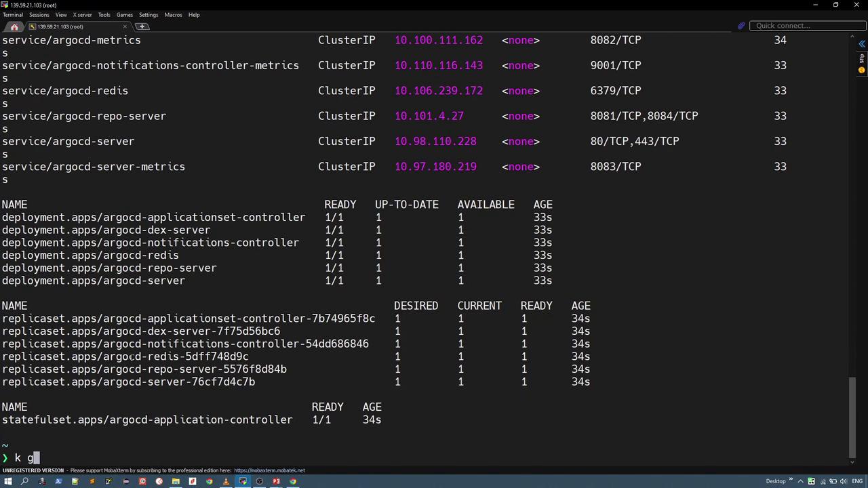Click the volume speaker tray icon

pyautogui.click(x=844, y=481)
